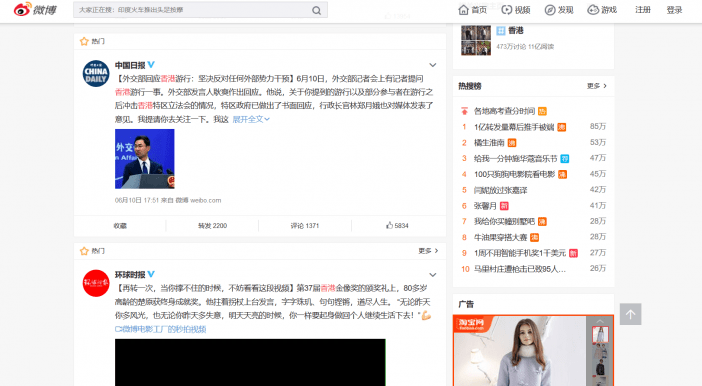Open the 首页 home tab
This screenshot has width=702, height=386.
(473, 10)
